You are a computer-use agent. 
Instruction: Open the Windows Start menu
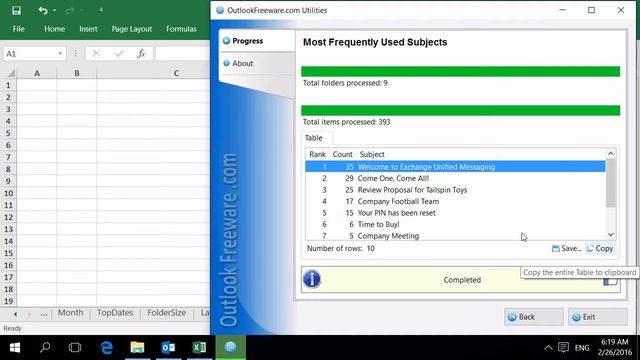(x=15, y=347)
